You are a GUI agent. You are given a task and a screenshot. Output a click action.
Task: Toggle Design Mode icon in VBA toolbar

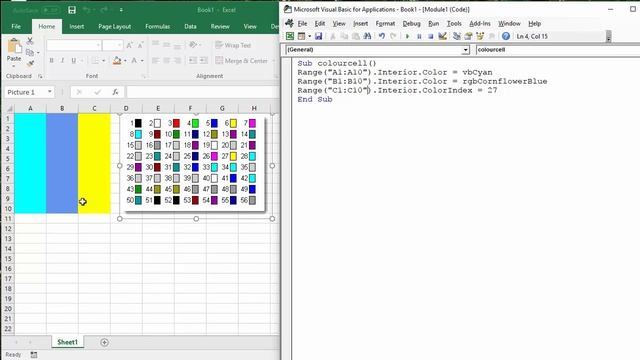pos(442,36)
